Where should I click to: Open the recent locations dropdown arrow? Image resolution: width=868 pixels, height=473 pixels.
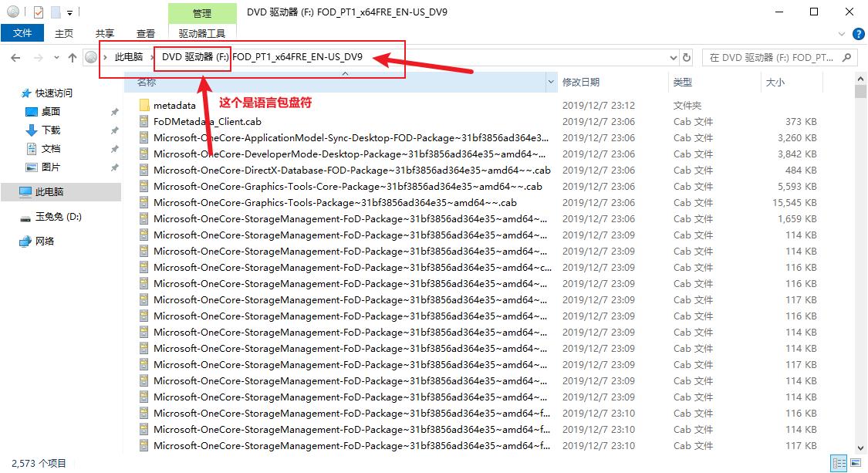point(57,58)
